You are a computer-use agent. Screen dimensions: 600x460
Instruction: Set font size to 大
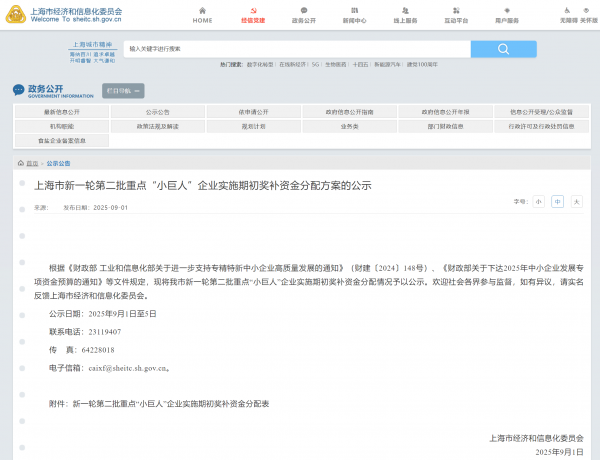576,201
